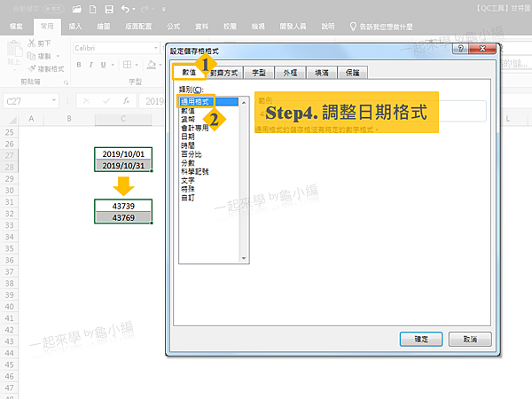Click the Tell Me lightbulb search box
Screen dimensions: 532x399
coord(381,27)
